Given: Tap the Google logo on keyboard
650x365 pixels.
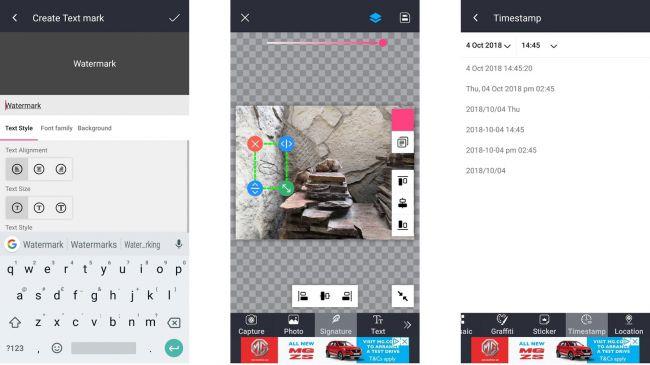Looking at the screenshot, I should (12, 244).
